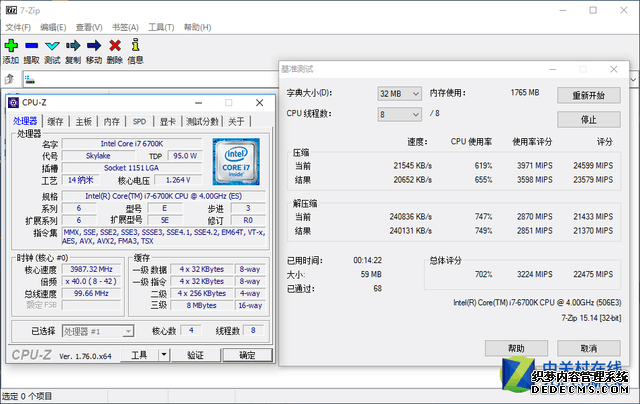This screenshot has width=640, height=404.
Task: Click the Skylake code name field
Action: pos(98,156)
